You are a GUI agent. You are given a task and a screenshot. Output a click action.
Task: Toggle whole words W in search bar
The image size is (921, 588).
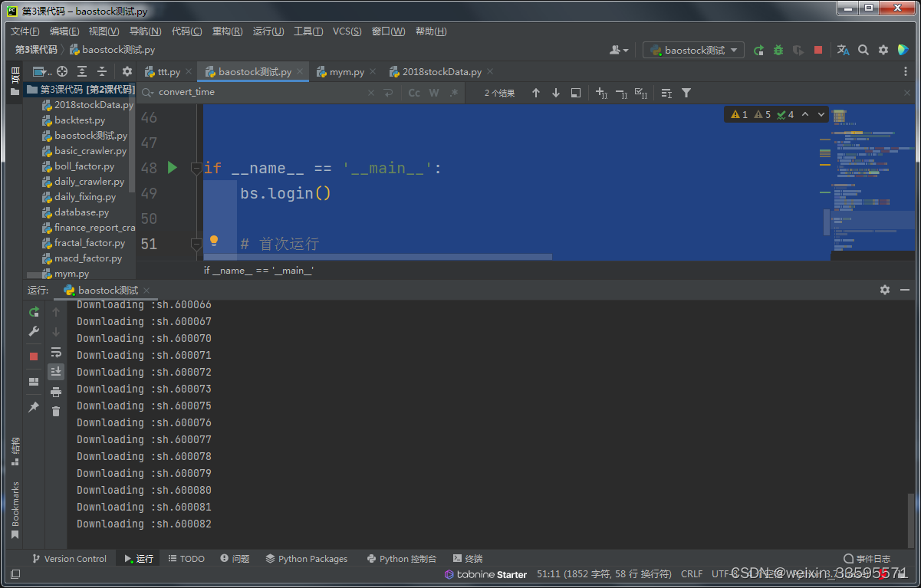click(x=434, y=93)
